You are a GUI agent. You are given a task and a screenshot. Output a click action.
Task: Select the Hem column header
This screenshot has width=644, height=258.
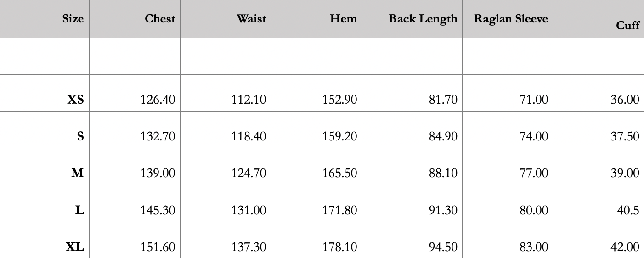click(x=343, y=19)
